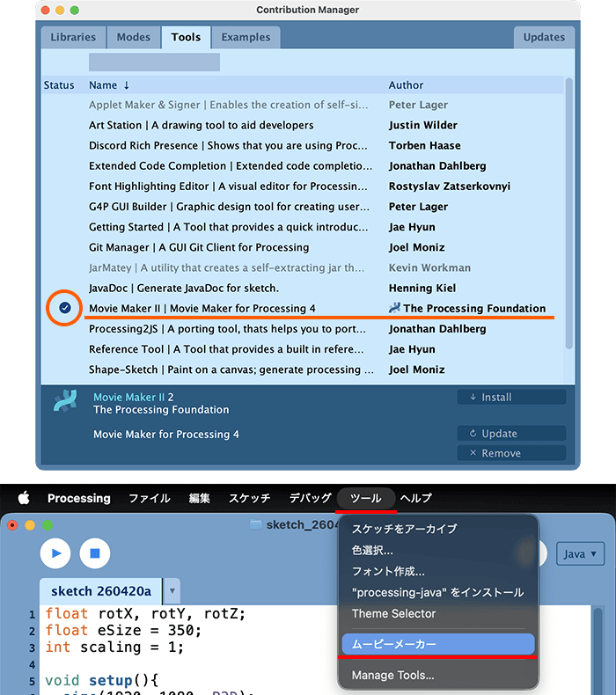The image size is (616, 695).
Task: Select the G4P GUI Builder row
Action: [x=302, y=207]
